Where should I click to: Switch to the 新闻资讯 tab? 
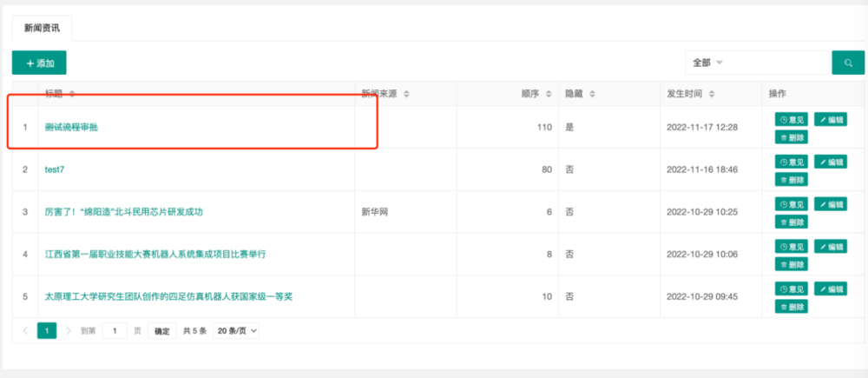(x=42, y=28)
